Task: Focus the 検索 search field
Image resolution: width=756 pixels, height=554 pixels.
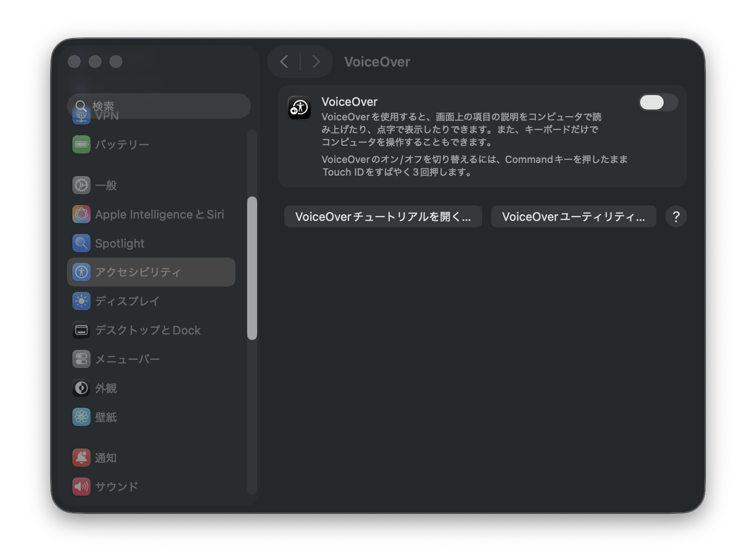Action: click(x=159, y=106)
